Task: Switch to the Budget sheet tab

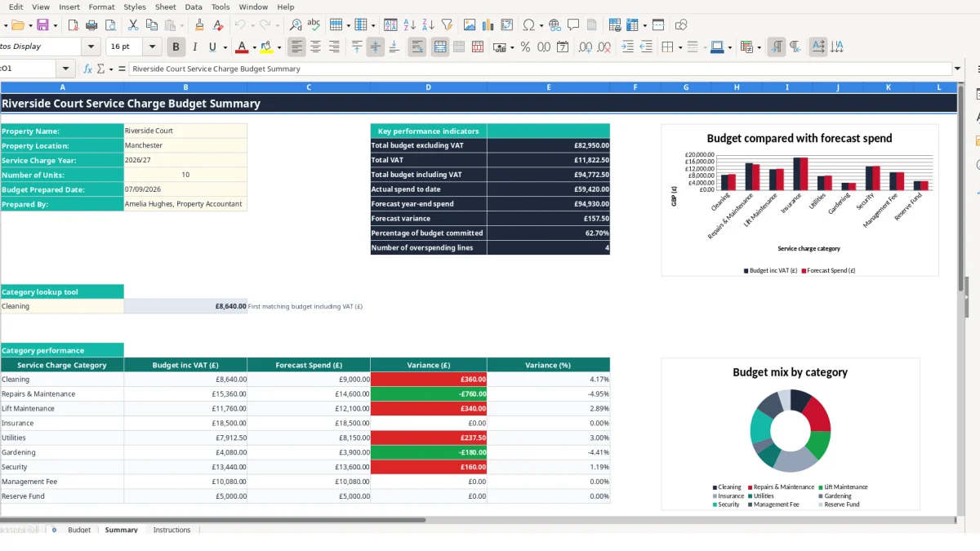Action: (x=79, y=530)
